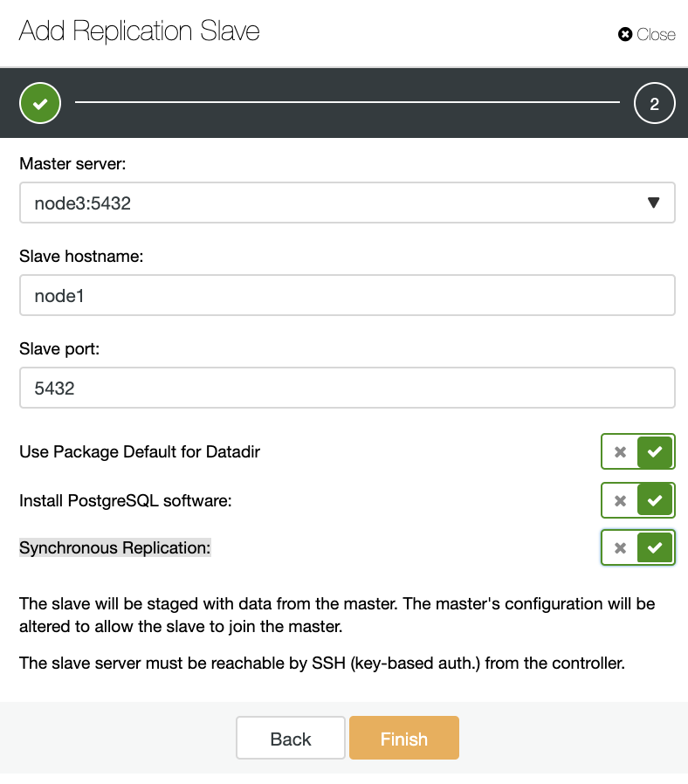The image size is (688, 784).
Task: Go back with the Back button
Action: click(x=291, y=738)
